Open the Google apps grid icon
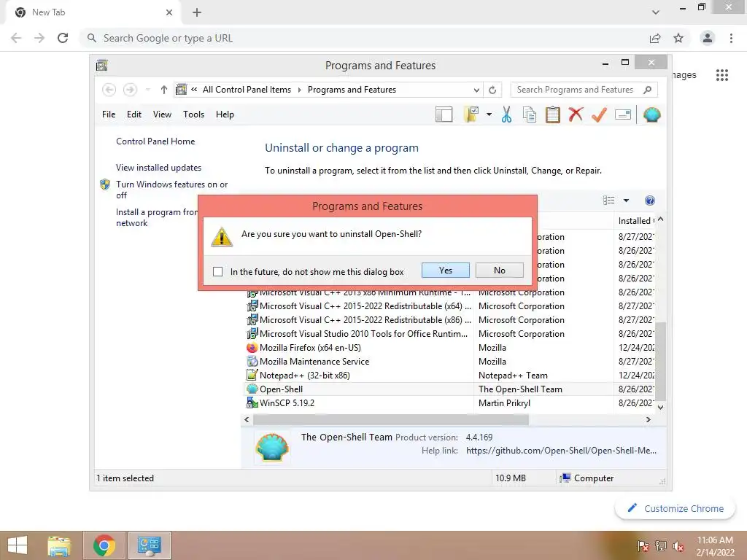Image resolution: width=747 pixels, height=560 pixels. 721,75
